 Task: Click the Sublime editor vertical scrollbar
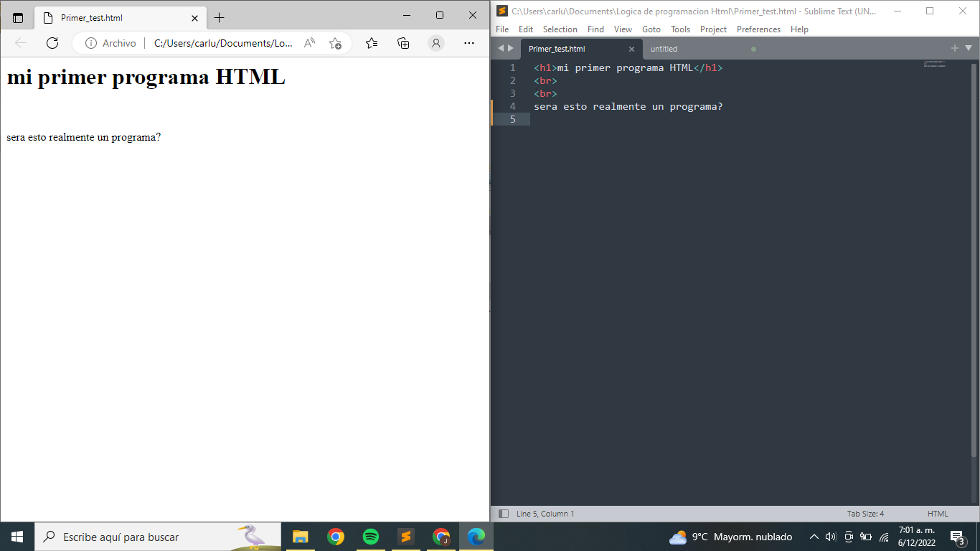974,260
